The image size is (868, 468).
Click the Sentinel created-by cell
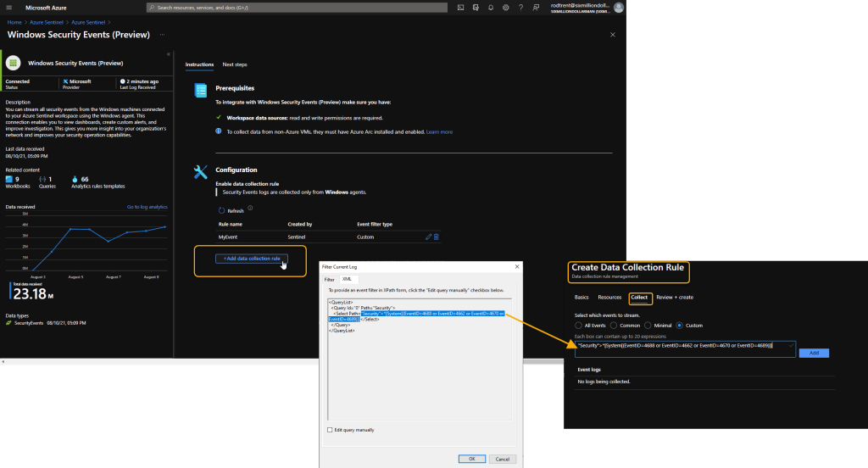point(296,237)
